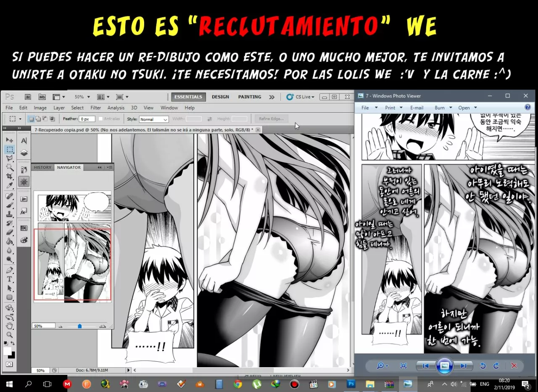Rotate the photo counterclockwise in Photo Viewer
The height and width of the screenshot is (392, 538).
[x=483, y=366]
